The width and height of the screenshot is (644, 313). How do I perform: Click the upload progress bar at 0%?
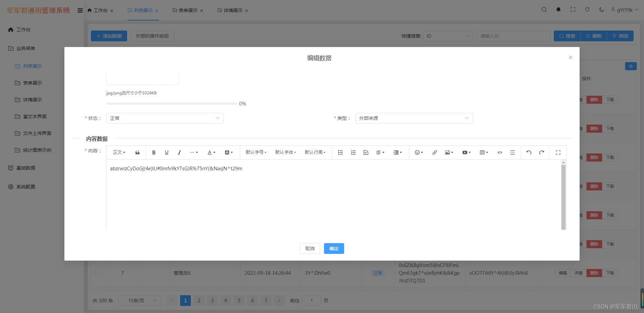point(171,104)
